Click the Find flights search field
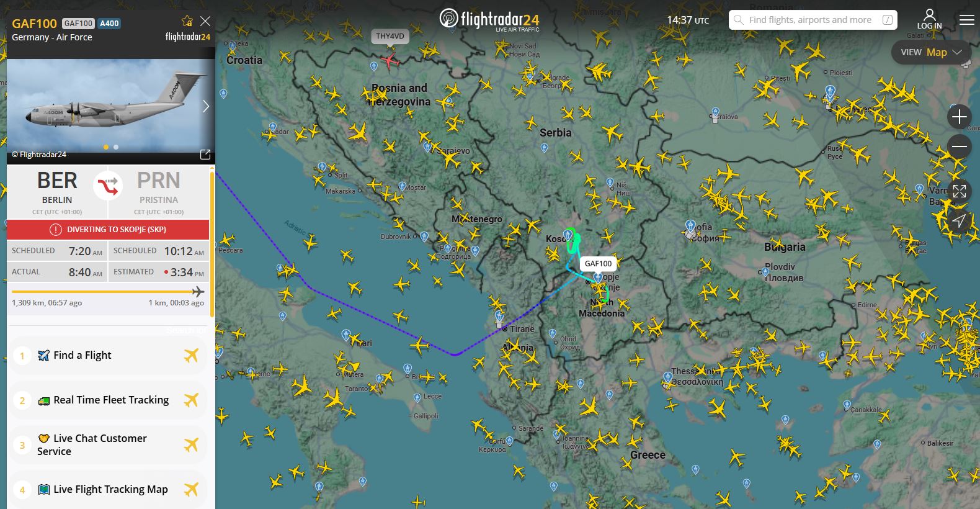 pos(814,20)
